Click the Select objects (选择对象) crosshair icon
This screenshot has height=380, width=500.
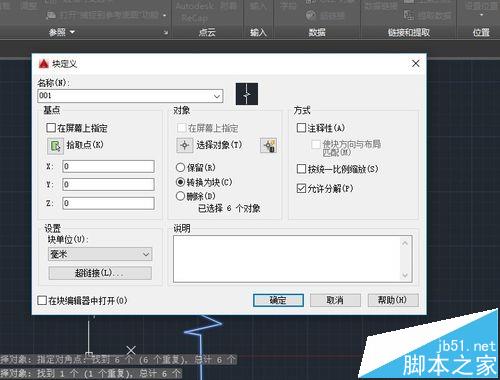[x=185, y=145]
